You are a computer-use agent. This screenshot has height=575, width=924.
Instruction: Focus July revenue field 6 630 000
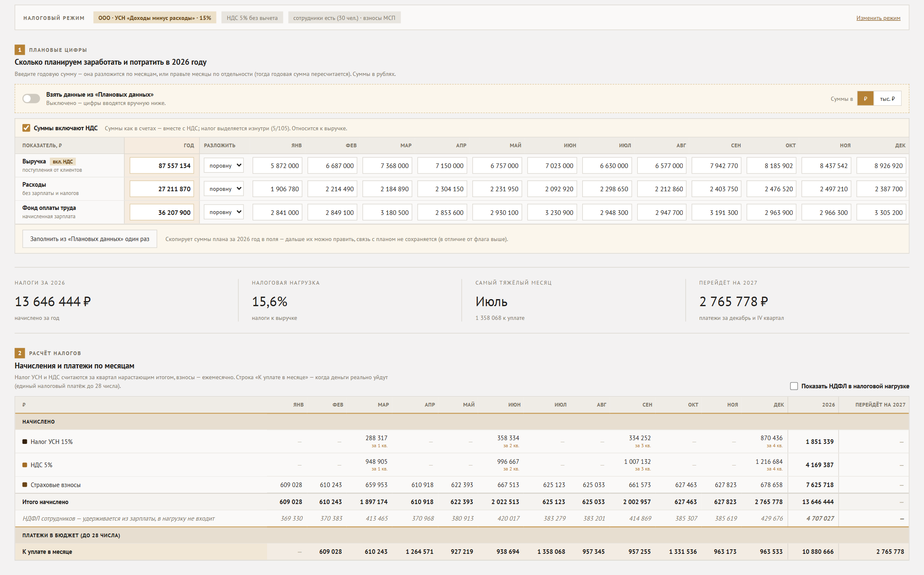click(x=607, y=166)
